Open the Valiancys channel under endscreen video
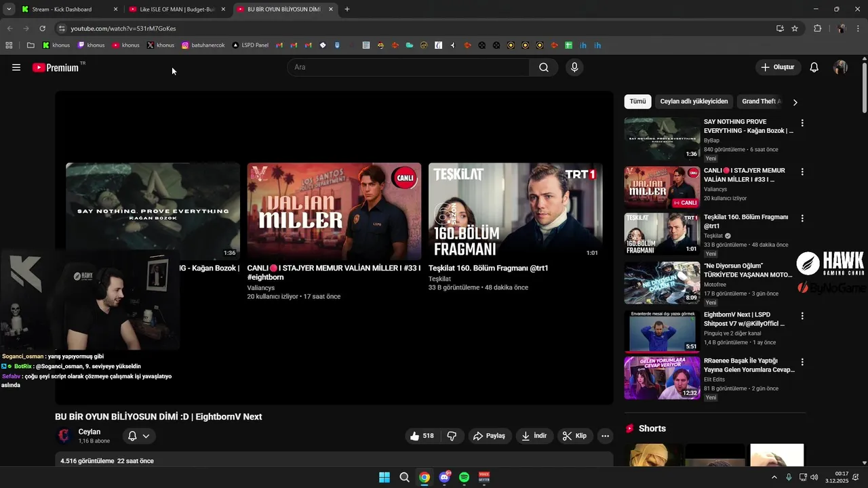This screenshot has height=488, width=868. pyautogui.click(x=261, y=287)
